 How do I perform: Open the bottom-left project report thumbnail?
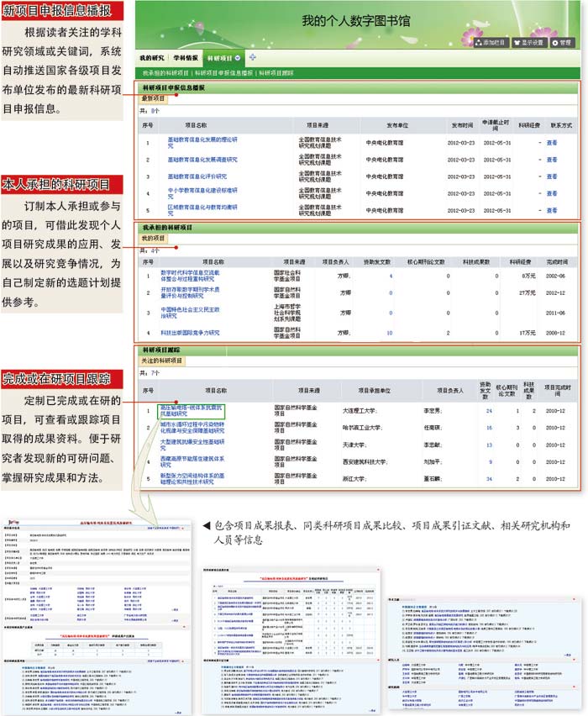[x=96, y=617]
